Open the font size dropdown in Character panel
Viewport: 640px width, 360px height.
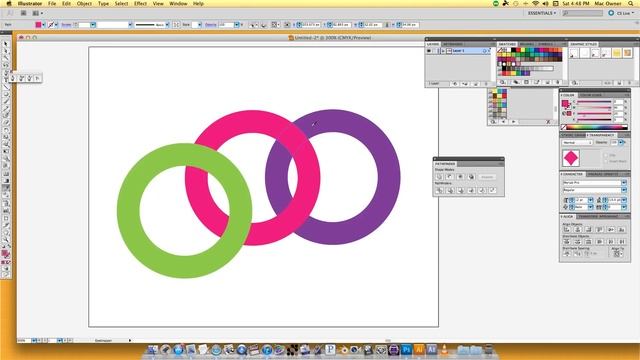[x=590, y=200]
